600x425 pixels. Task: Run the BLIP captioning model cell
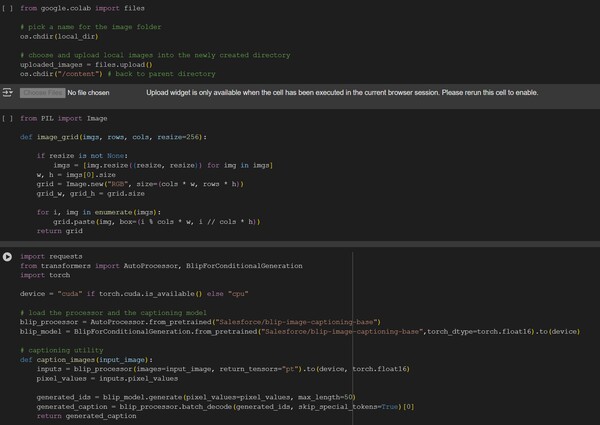click(x=8, y=257)
